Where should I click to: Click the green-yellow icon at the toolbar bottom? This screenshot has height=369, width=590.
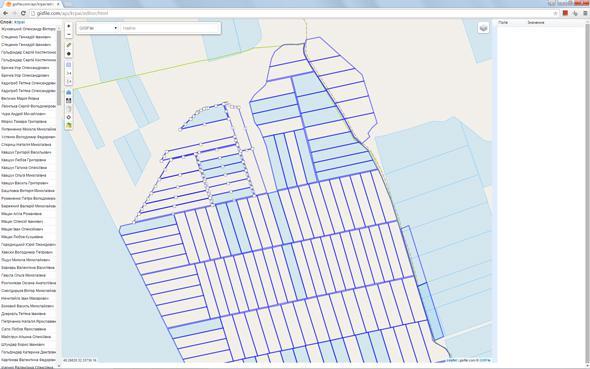(x=68, y=125)
